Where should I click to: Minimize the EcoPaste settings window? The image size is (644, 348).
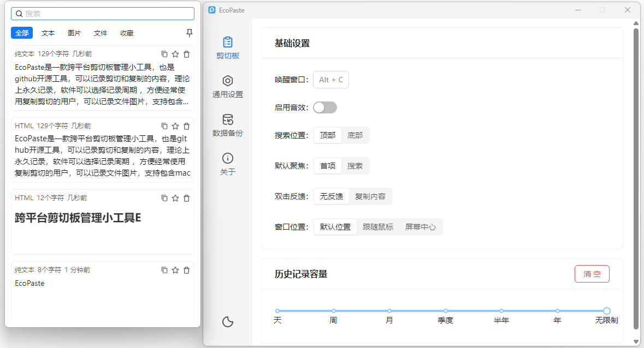(x=578, y=10)
